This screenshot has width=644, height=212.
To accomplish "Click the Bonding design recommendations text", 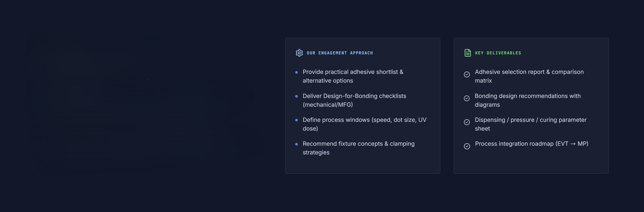I will coord(528,100).
